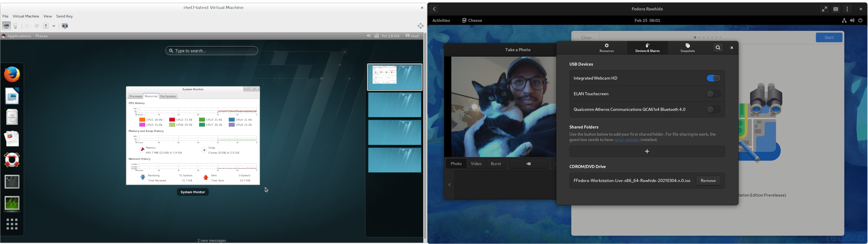Click the shut down power icon in virt-manager toolbar

pyautogui.click(x=46, y=26)
